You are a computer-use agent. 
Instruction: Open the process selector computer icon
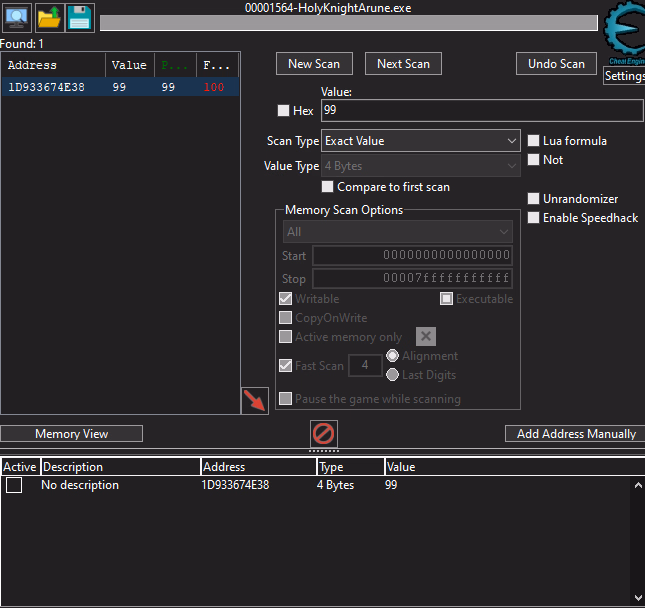pos(18,18)
